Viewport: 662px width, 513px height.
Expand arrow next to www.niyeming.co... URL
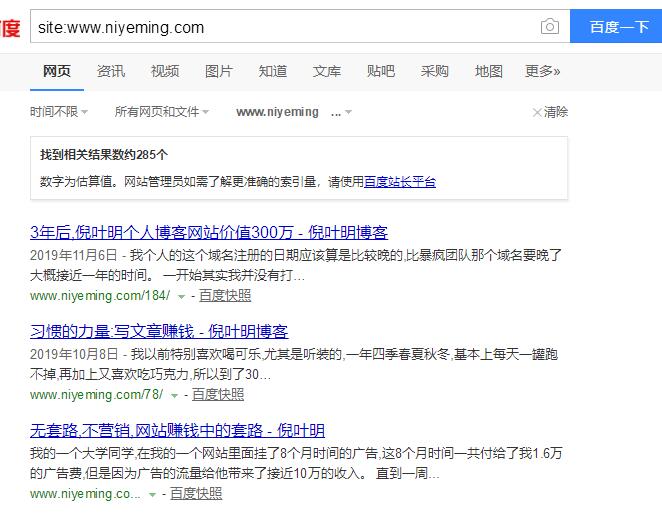pos(152,494)
